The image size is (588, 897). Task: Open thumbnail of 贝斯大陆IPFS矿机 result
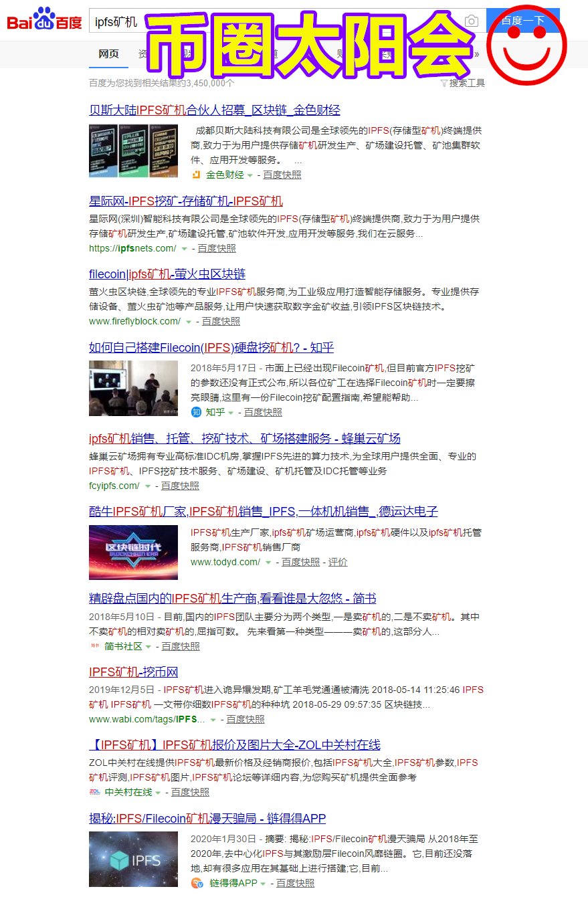tap(133, 151)
